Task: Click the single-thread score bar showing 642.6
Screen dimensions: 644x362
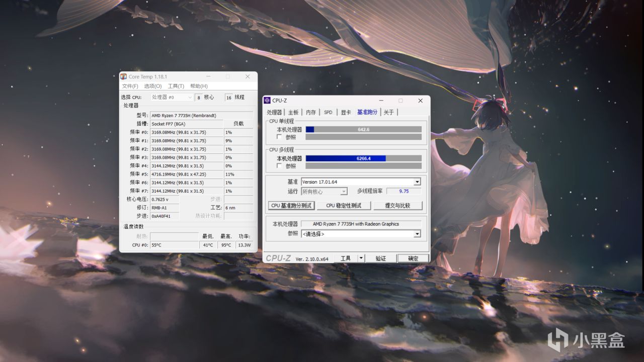Action: point(363,129)
